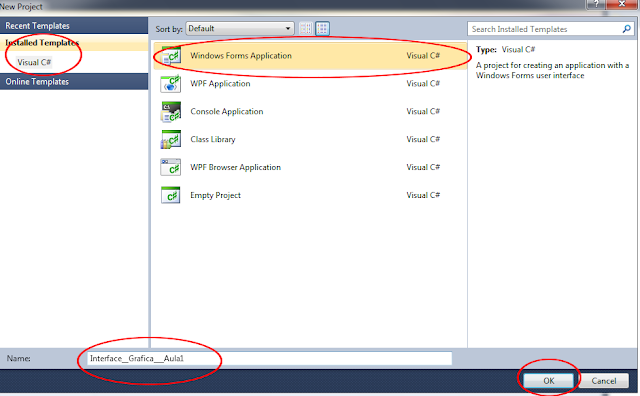The width and height of the screenshot is (640, 396).
Task: Click Visual C# label on Class Library row
Action: click(x=423, y=140)
